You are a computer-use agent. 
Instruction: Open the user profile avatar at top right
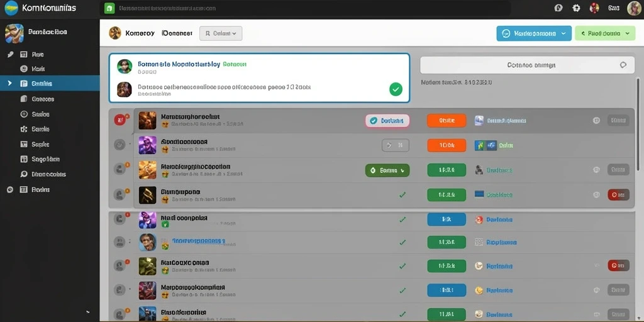634,8
